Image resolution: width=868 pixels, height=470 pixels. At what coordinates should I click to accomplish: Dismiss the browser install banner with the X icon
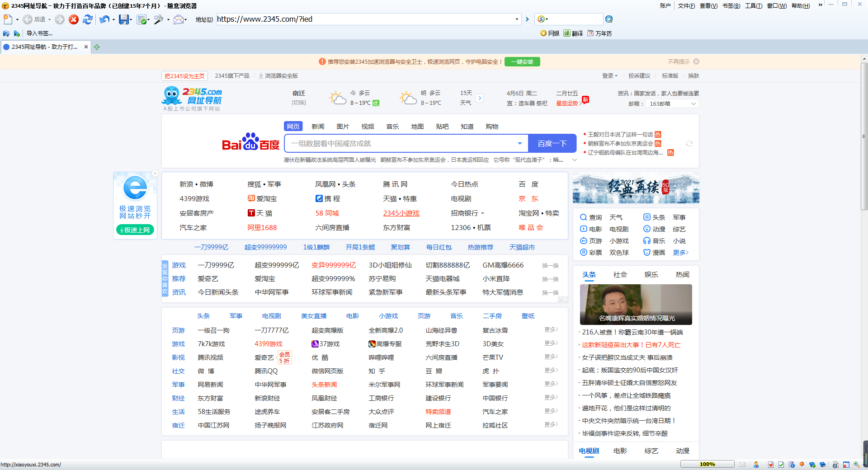point(696,62)
